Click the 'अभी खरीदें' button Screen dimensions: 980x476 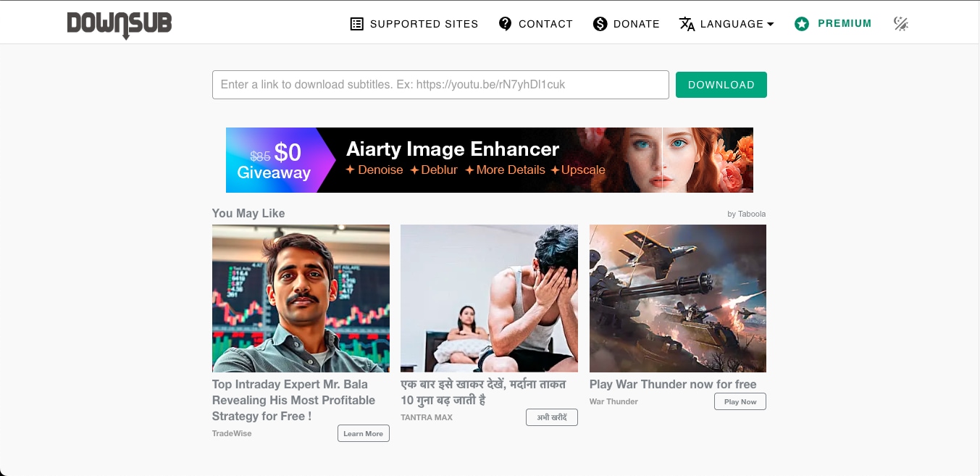point(552,417)
